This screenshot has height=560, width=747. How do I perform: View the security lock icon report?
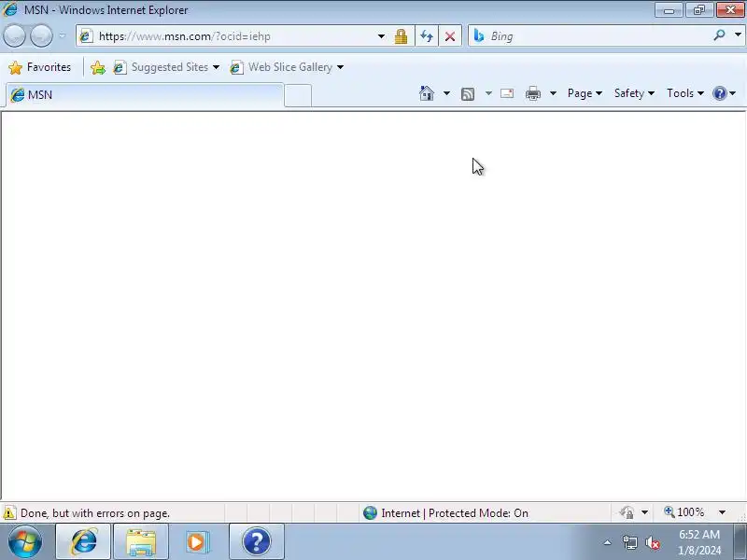[401, 36]
